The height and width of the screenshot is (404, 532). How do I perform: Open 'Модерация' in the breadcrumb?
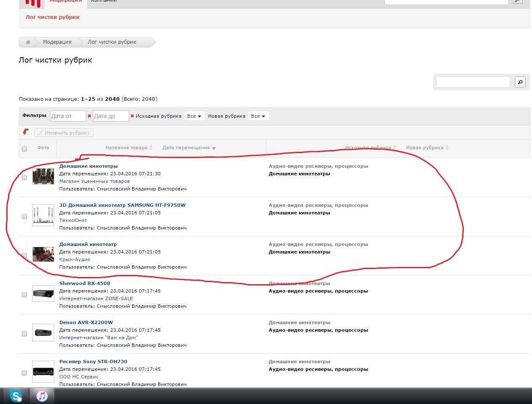(57, 42)
